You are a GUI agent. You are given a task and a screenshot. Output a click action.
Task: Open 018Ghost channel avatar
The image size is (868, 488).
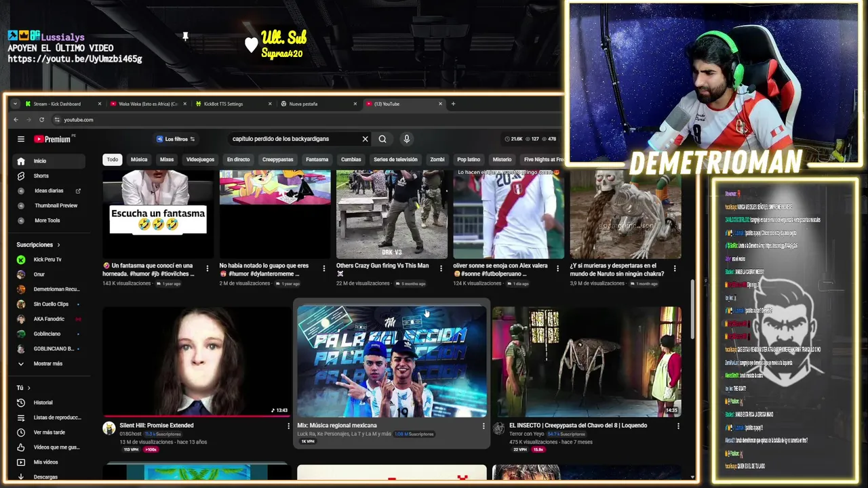[109, 428]
